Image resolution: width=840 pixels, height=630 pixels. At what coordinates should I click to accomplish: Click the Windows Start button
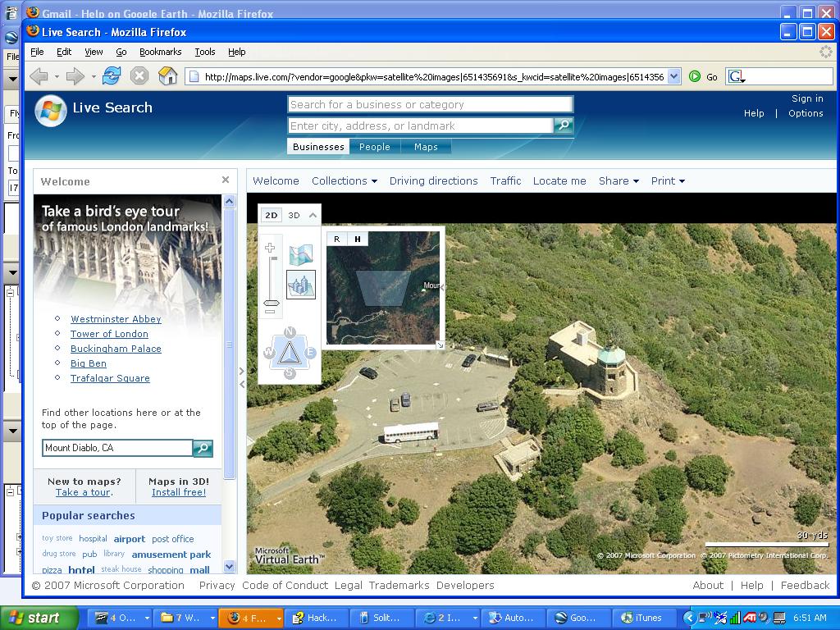tap(38, 618)
